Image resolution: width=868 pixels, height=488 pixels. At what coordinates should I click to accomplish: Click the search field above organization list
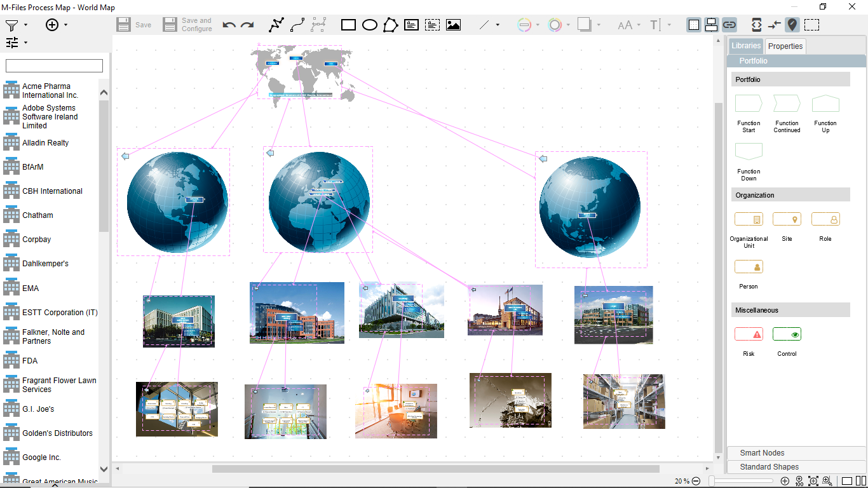click(54, 65)
